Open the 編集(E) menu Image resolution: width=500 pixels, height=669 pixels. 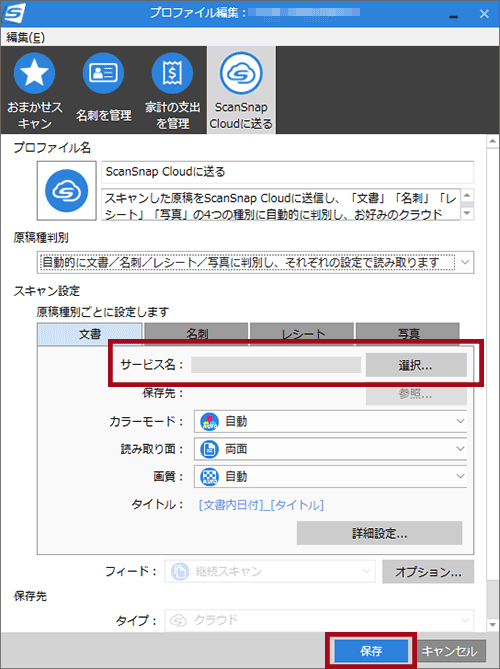[x=25, y=38]
